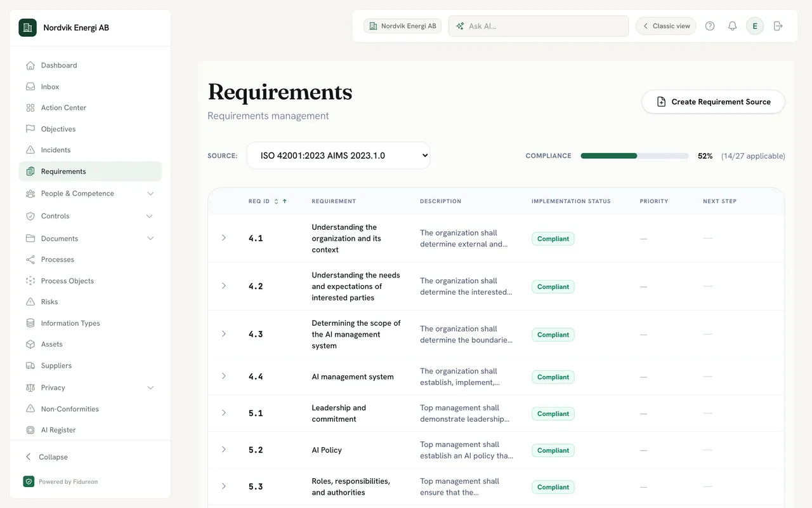
Task: Click the Compliant badge for row 4.4
Action: click(553, 377)
